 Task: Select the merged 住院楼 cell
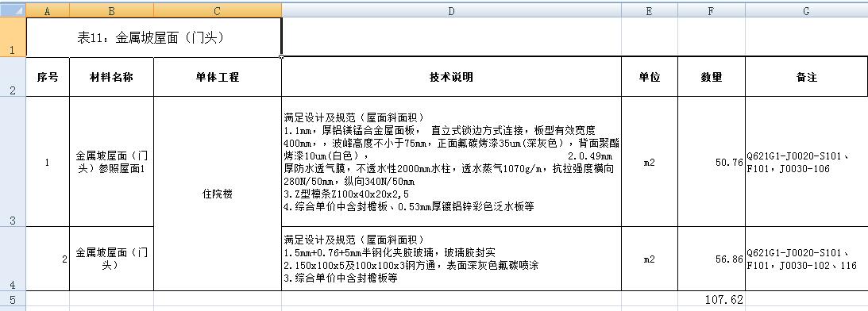pos(218,194)
